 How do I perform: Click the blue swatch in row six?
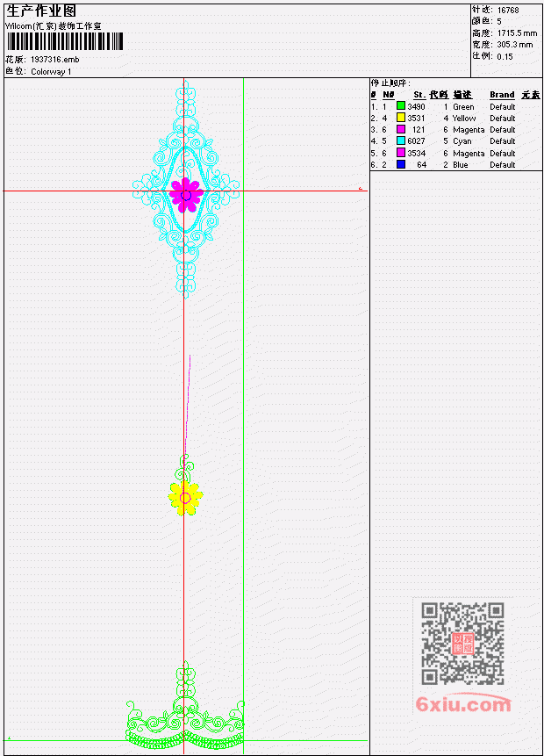tap(400, 164)
